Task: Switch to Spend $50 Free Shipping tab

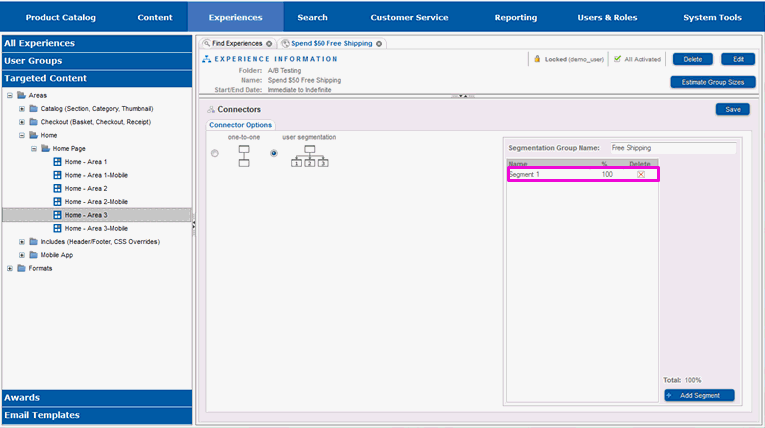Action: pyautogui.click(x=332, y=43)
